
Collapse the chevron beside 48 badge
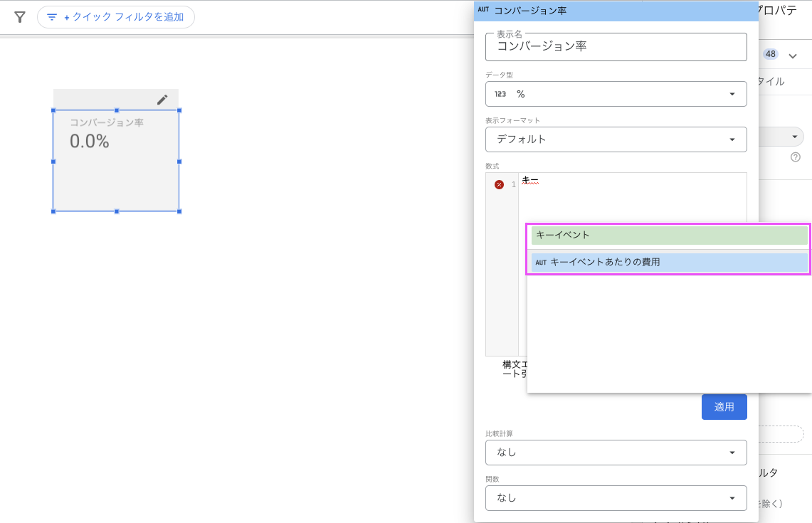(x=793, y=56)
